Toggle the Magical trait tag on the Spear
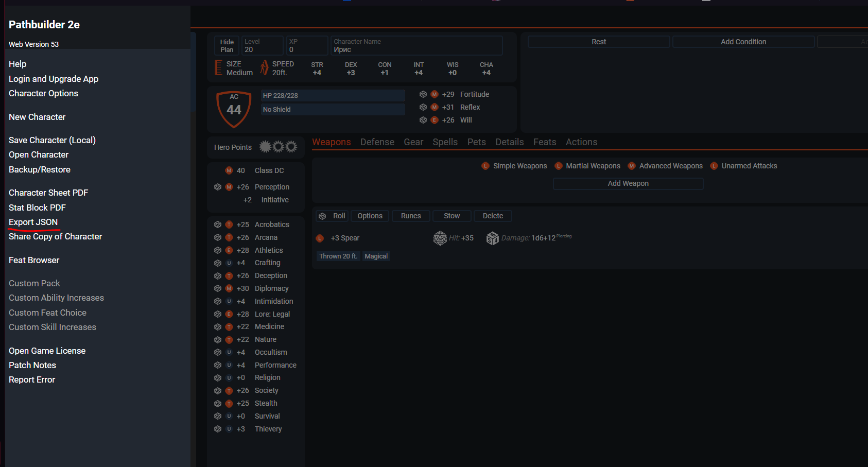 [x=376, y=256]
